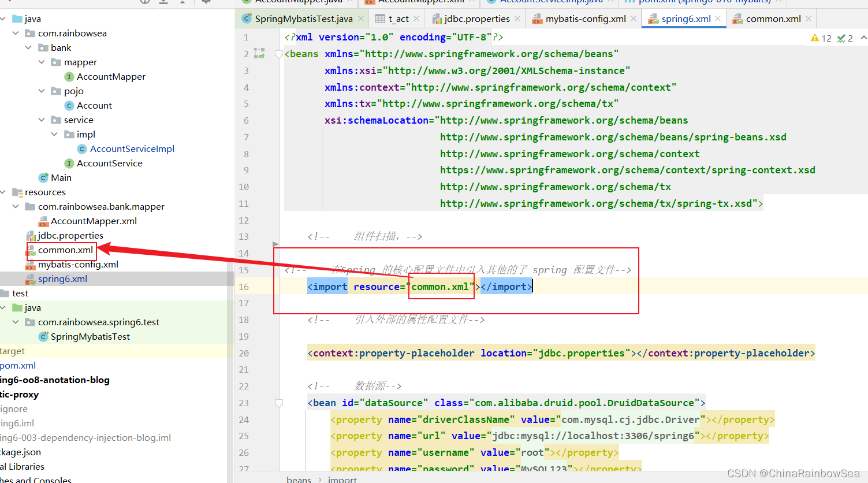Click the jdbc.properties file icon in tree
Viewport: 868px width, 483px height.
pos(31,236)
